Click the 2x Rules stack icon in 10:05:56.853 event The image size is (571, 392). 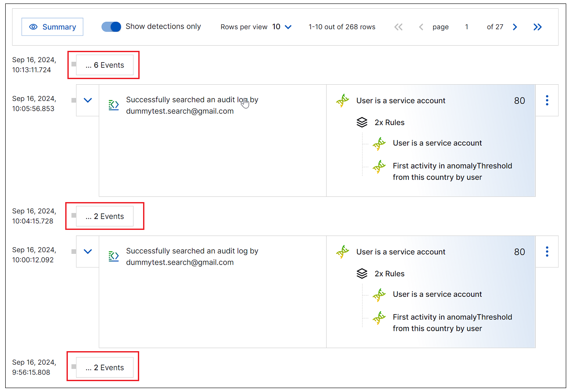coord(362,123)
